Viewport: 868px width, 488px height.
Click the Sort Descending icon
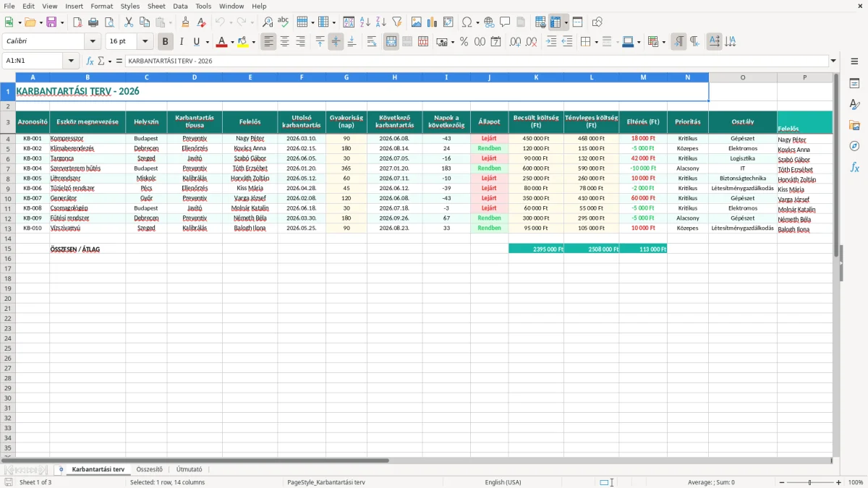[381, 22]
